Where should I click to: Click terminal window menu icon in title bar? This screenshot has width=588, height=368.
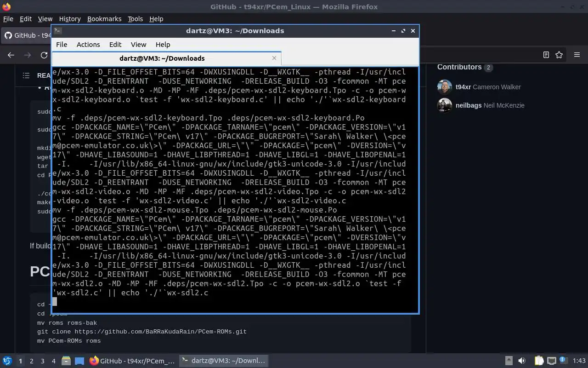(58, 31)
